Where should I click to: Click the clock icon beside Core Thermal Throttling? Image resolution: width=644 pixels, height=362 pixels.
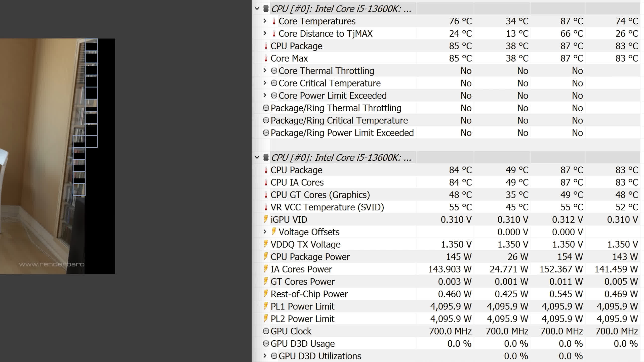(x=274, y=71)
